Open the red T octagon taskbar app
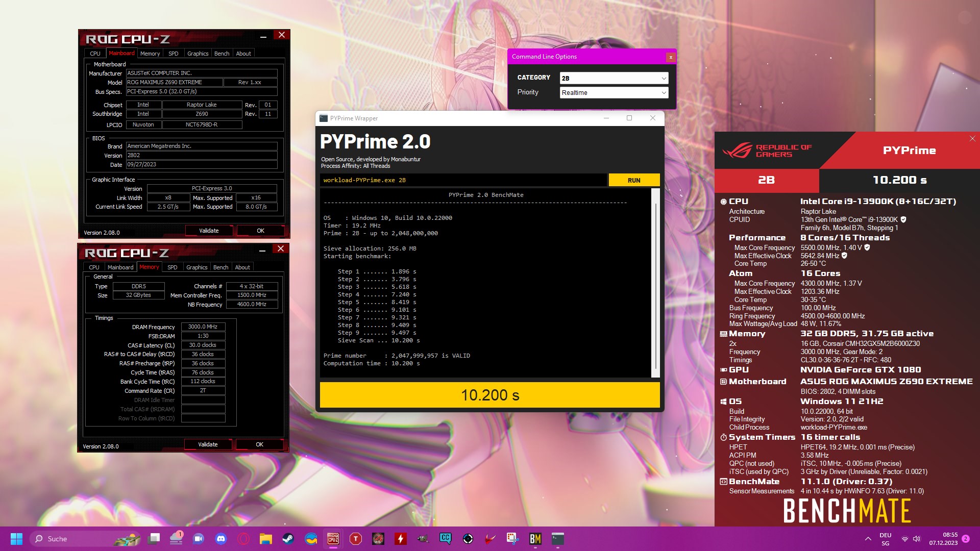Screen dimensions: 980x551 tap(356, 539)
